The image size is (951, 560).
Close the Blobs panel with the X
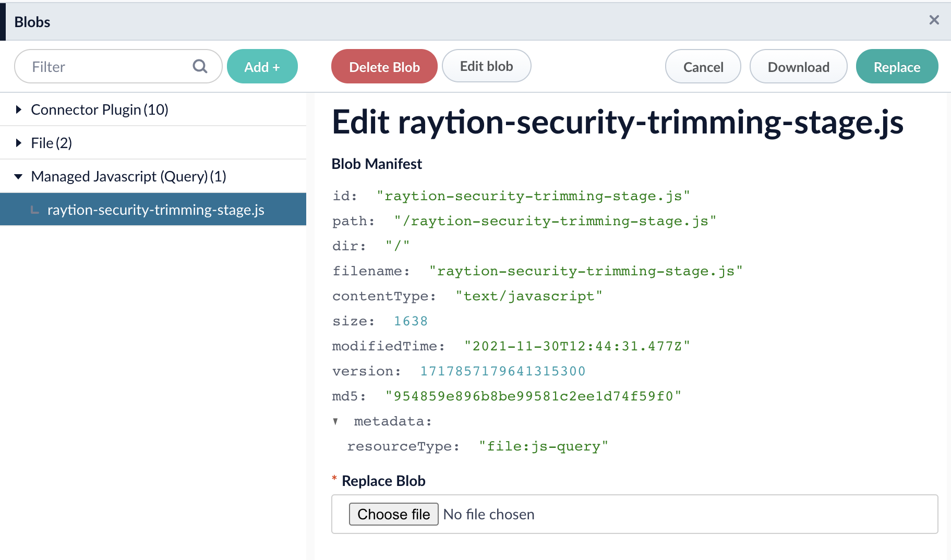pyautogui.click(x=934, y=20)
